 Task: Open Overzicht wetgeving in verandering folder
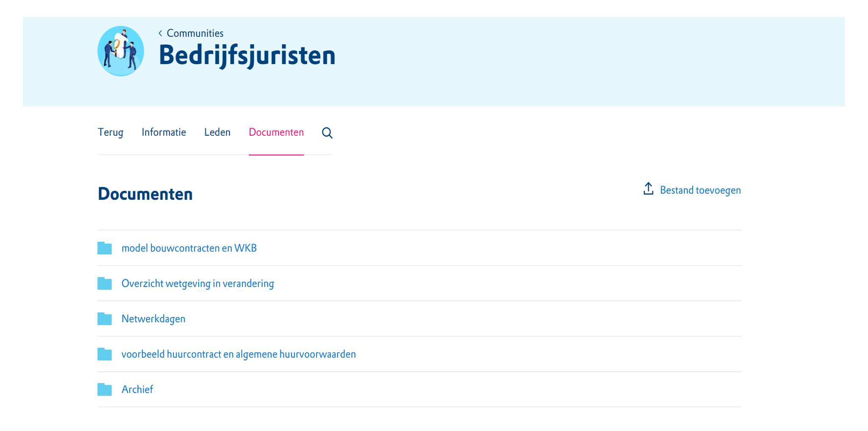[198, 283]
